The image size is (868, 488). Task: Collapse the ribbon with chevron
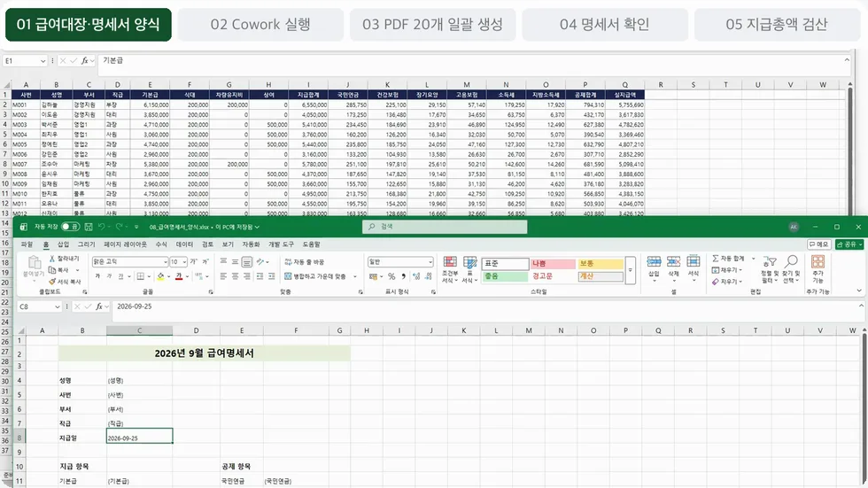(x=858, y=290)
